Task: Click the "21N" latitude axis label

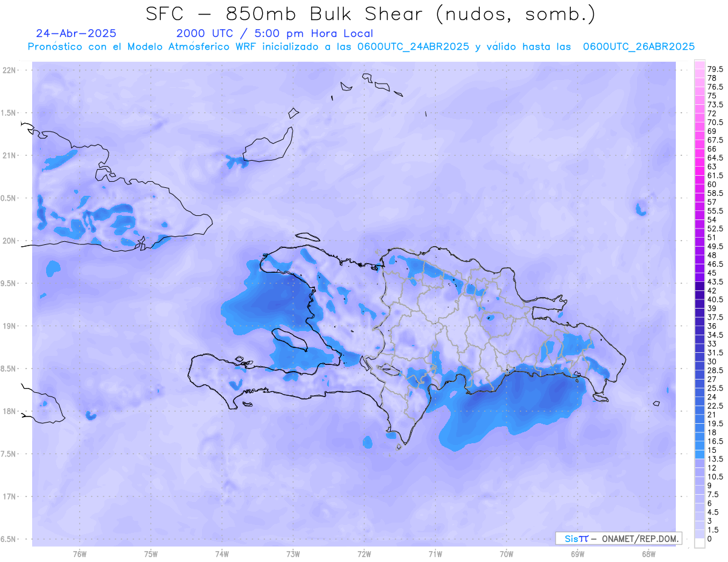Action: coord(10,155)
